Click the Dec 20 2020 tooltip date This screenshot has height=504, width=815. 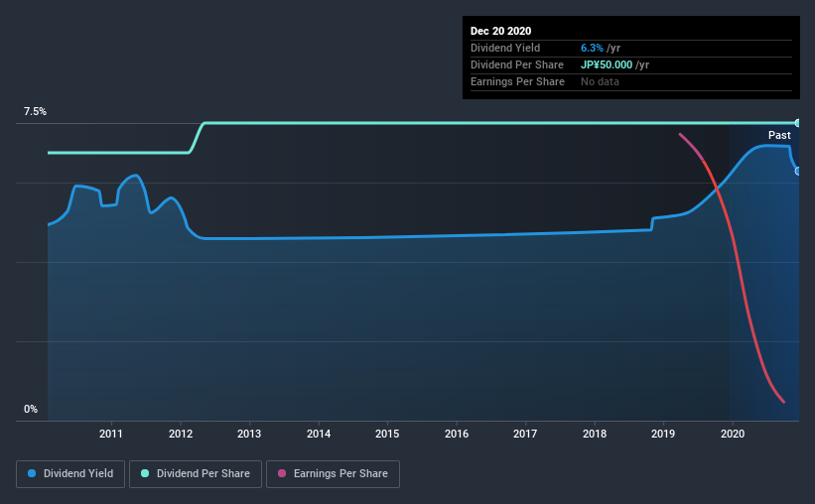pos(500,31)
